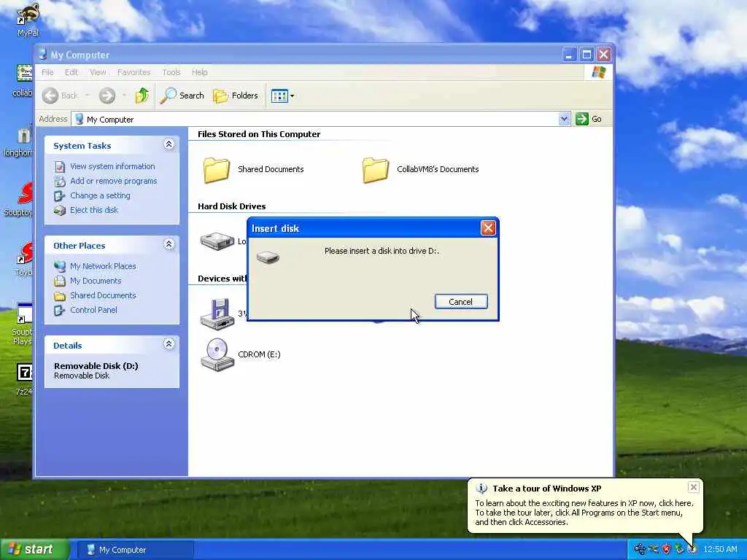Minimize the My Computer window
This screenshot has height=560, width=747.
coord(569,55)
